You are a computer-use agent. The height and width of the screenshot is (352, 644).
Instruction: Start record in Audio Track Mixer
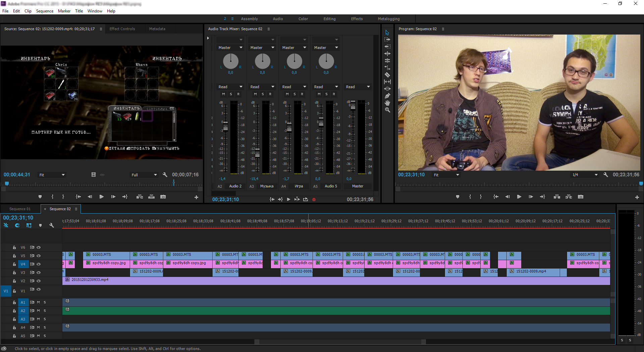click(314, 199)
